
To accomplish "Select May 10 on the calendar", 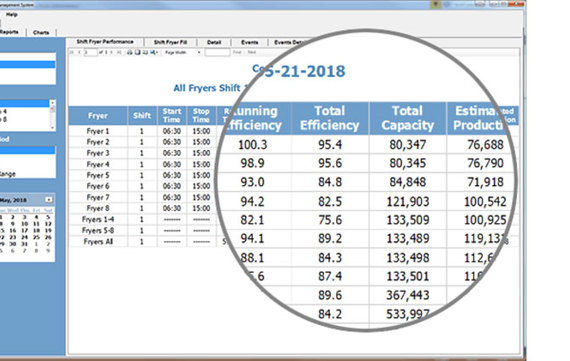I will (x=25, y=224).
